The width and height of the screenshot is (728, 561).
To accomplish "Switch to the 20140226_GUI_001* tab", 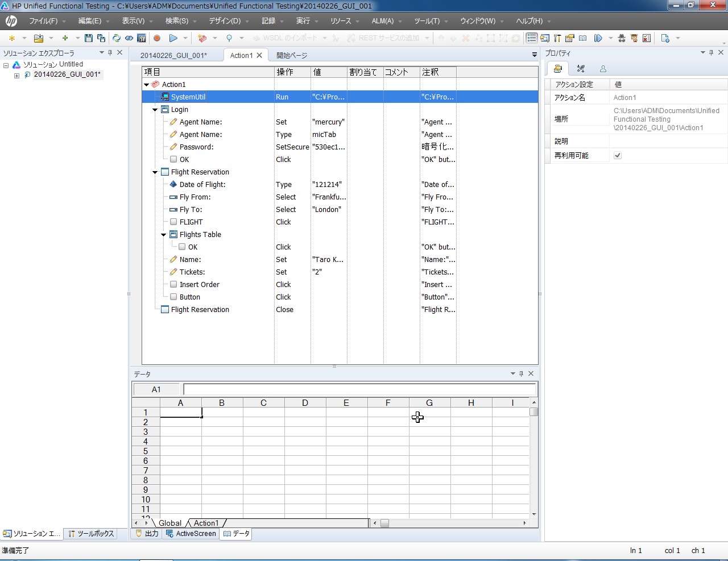I will (174, 56).
